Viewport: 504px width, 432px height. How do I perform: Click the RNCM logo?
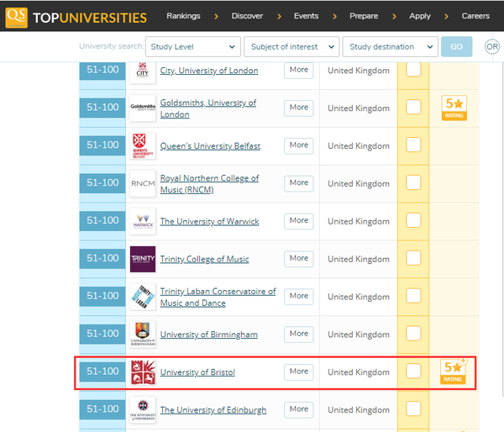click(143, 183)
